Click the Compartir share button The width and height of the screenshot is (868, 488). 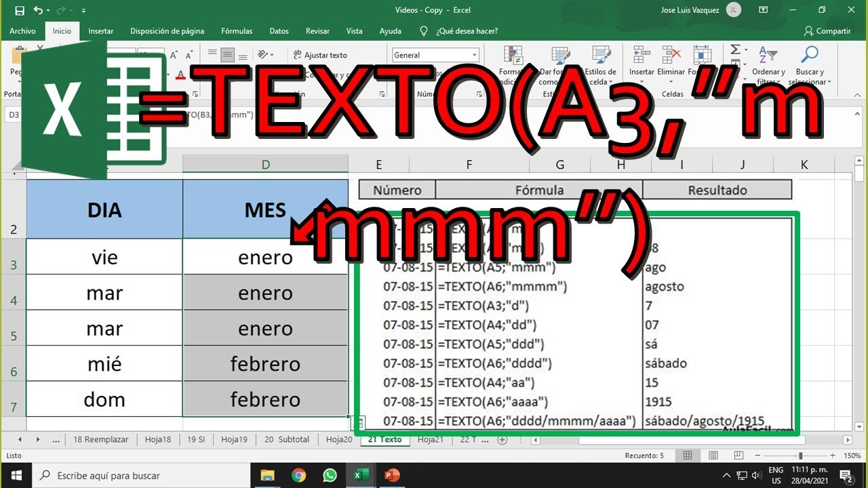click(x=827, y=31)
